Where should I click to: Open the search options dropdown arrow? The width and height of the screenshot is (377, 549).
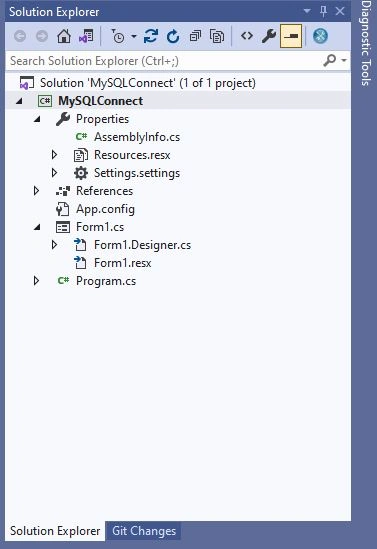[344, 61]
